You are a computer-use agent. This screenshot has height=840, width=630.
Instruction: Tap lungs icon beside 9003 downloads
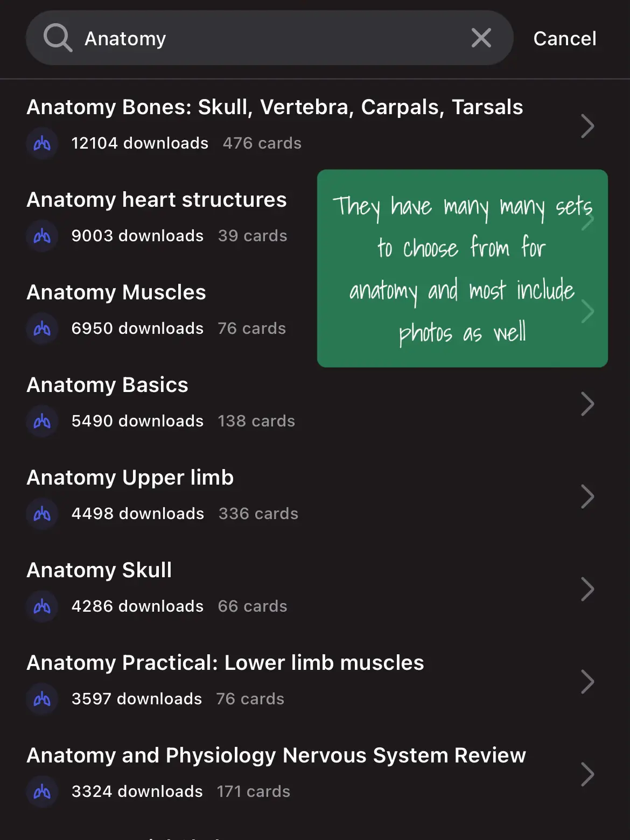[x=42, y=236]
